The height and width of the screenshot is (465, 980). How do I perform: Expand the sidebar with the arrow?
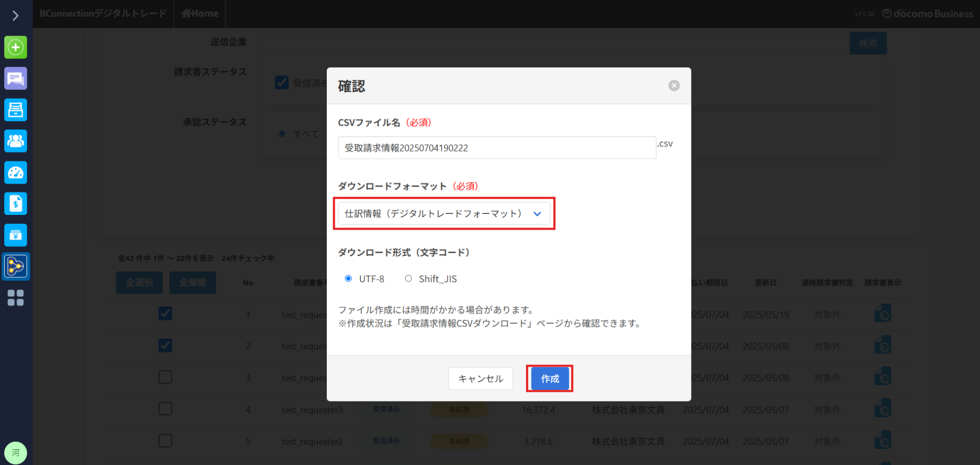click(x=15, y=16)
